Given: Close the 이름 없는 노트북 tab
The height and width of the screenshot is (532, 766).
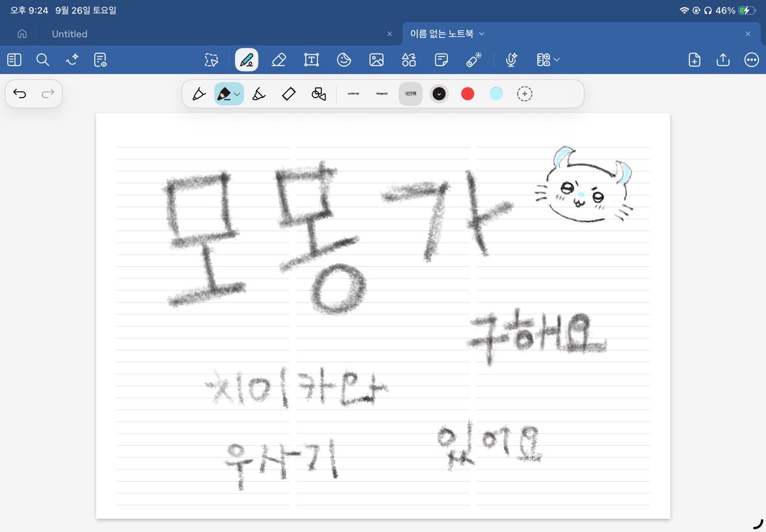Looking at the screenshot, I should [748, 34].
